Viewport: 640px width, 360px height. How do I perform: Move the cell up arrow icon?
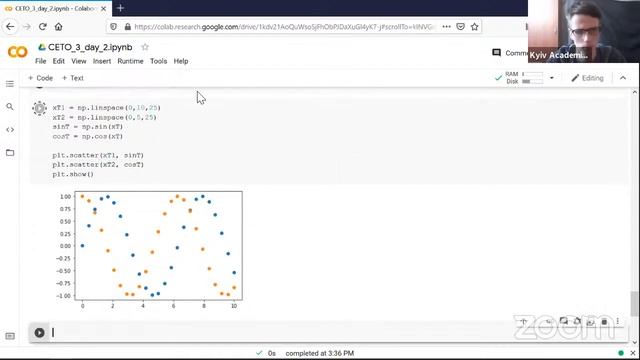click(524, 322)
